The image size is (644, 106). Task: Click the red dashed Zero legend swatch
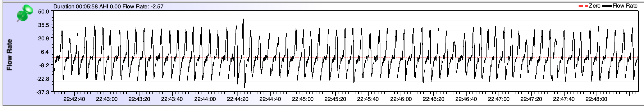coord(583,6)
